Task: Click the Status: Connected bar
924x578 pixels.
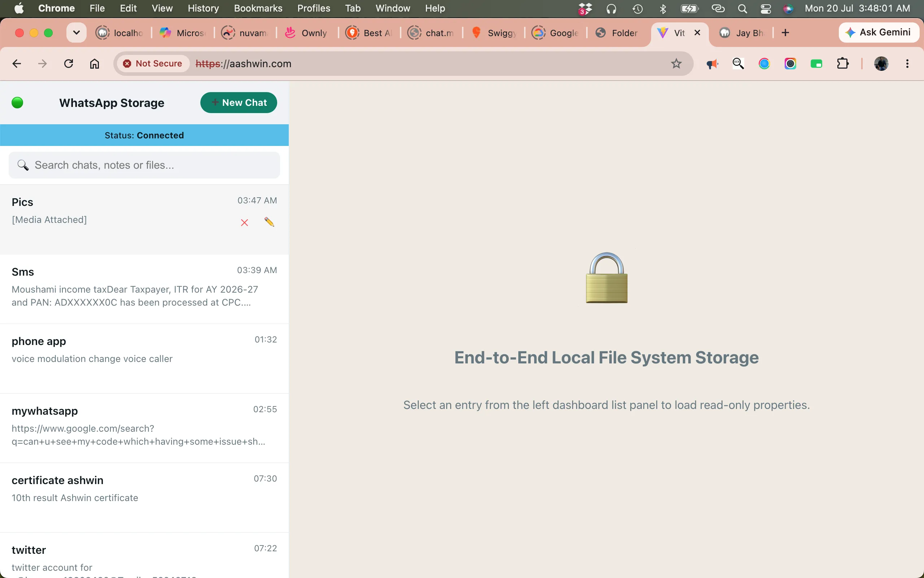Action: (x=144, y=135)
